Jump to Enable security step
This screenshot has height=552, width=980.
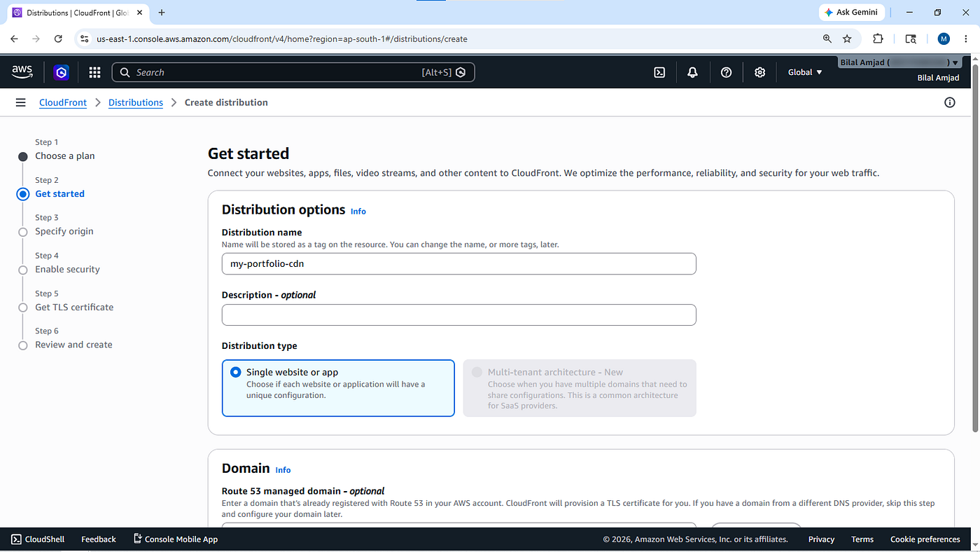67,269
